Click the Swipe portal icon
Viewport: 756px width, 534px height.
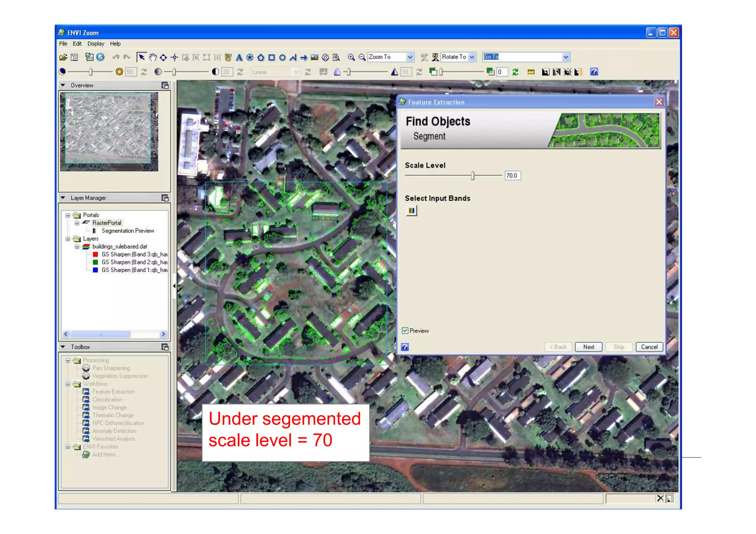pyautogui.click(x=578, y=72)
